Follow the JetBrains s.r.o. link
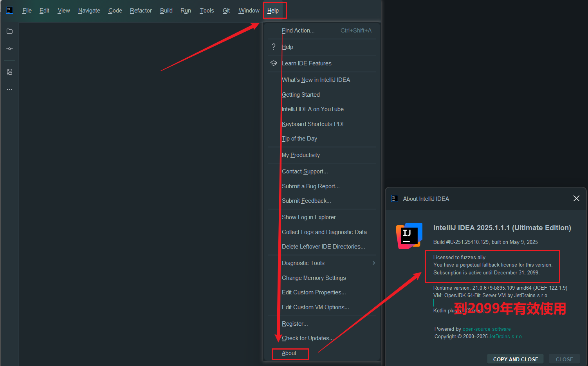This screenshot has width=588, height=366. 506,337
